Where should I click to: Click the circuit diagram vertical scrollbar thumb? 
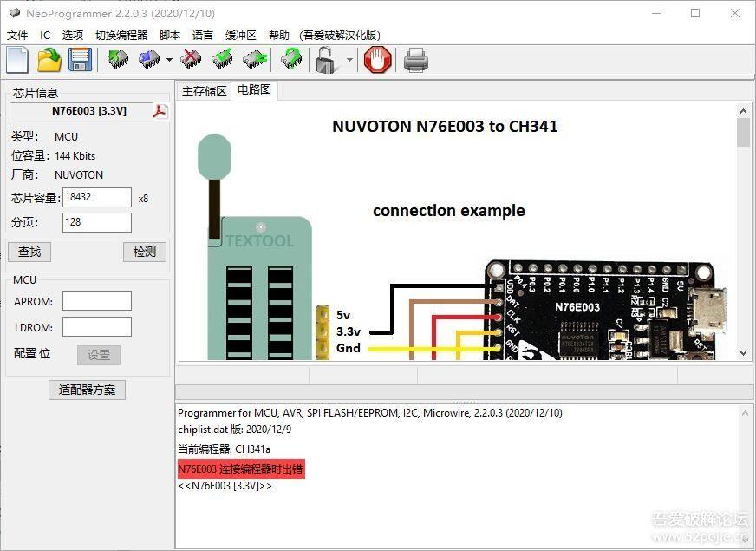coord(743,132)
